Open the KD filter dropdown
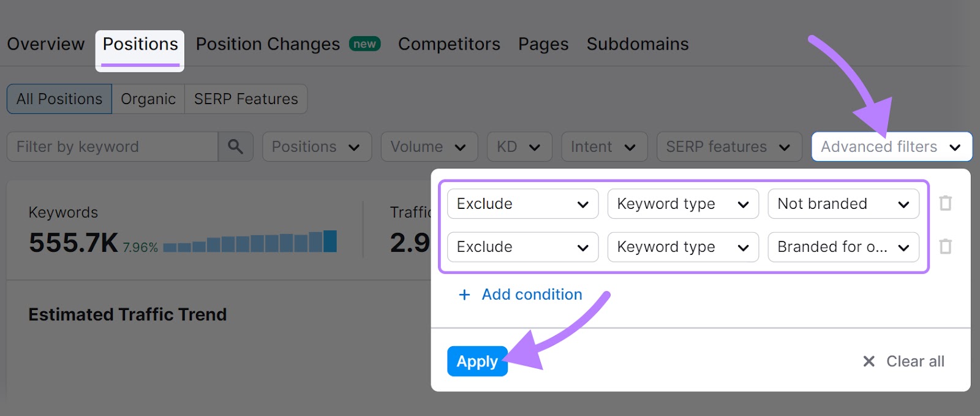Viewport: 980px width, 416px height. click(519, 146)
